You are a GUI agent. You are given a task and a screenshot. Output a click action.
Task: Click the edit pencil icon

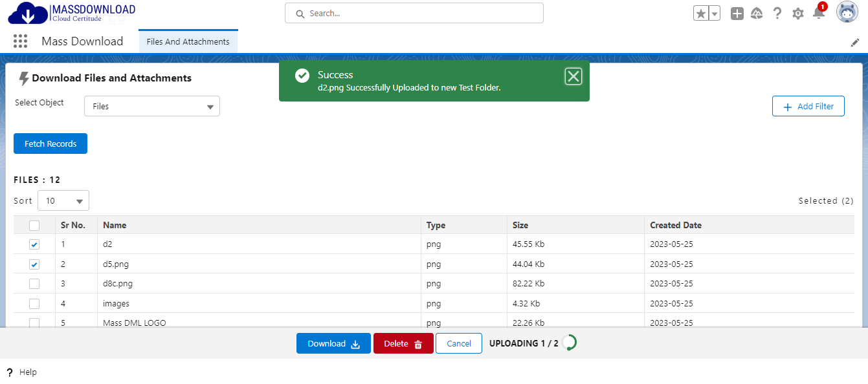(855, 43)
